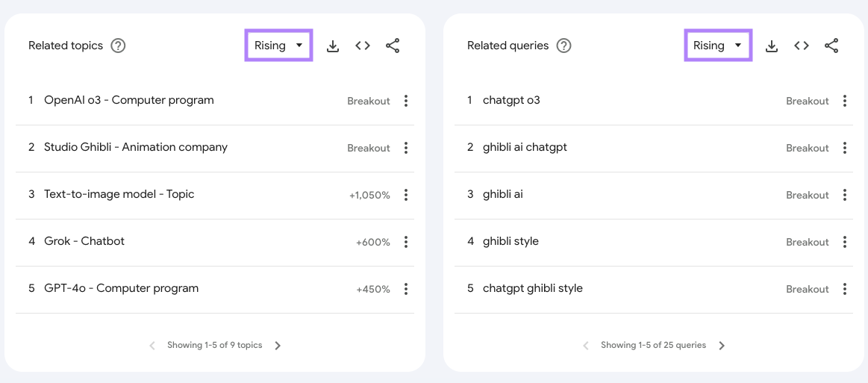Open more options for OpenAI o3 topic

click(x=406, y=101)
